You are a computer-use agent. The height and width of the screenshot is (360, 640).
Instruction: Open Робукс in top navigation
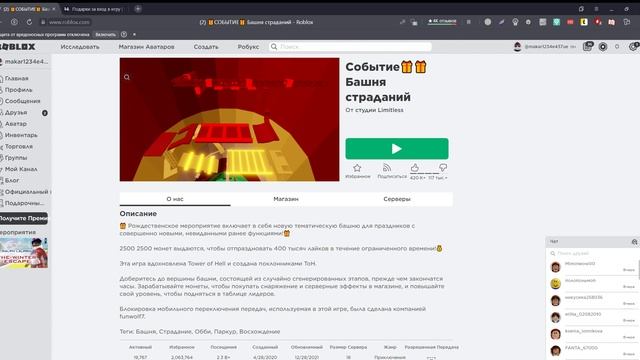[x=248, y=47]
